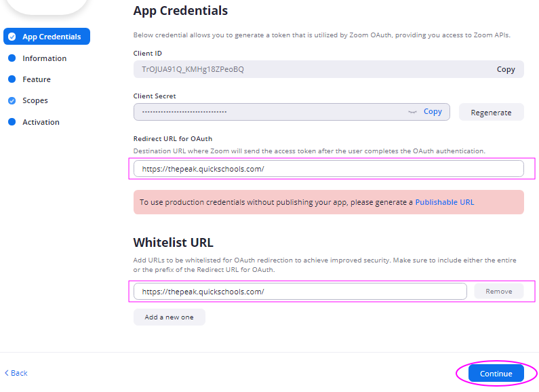Screen dimensions: 539x392
Task: Copy the Client ID value
Action: 506,69
